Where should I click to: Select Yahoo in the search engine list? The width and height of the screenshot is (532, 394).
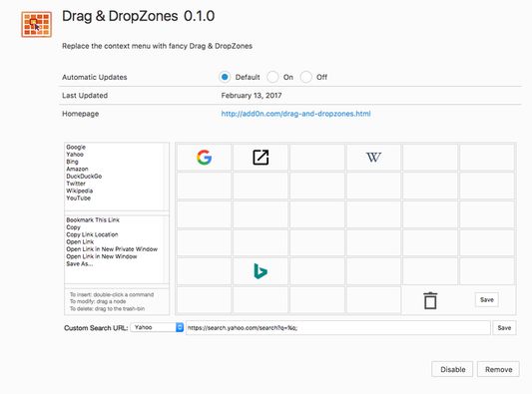(x=75, y=155)
